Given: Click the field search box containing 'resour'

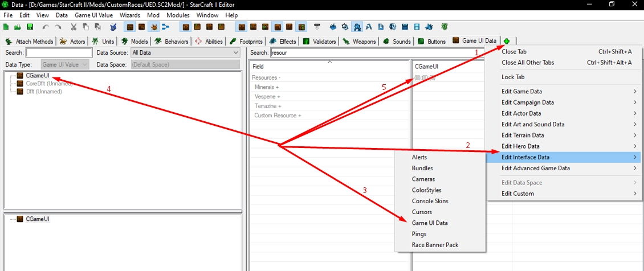Looking at the screenshot, I should pyautogui.click(x=378, y=52).
